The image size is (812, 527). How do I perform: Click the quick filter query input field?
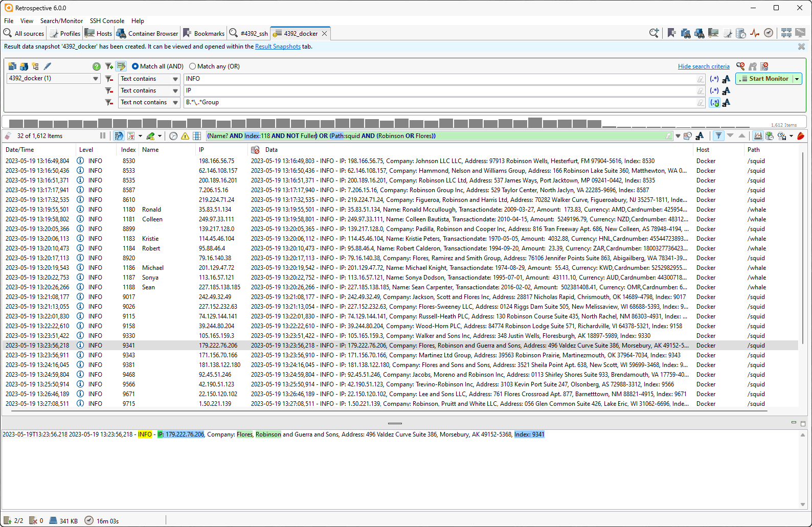coord(438,136)
